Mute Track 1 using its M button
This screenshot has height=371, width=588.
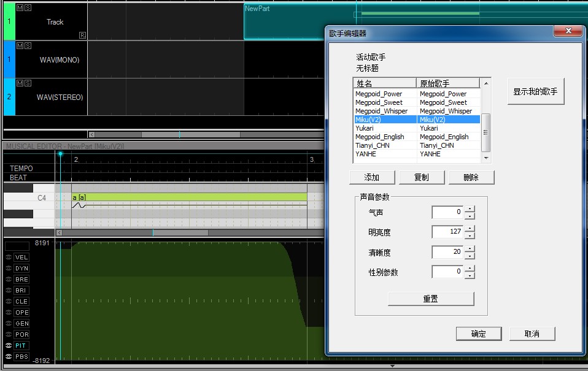tap(20, 7)
